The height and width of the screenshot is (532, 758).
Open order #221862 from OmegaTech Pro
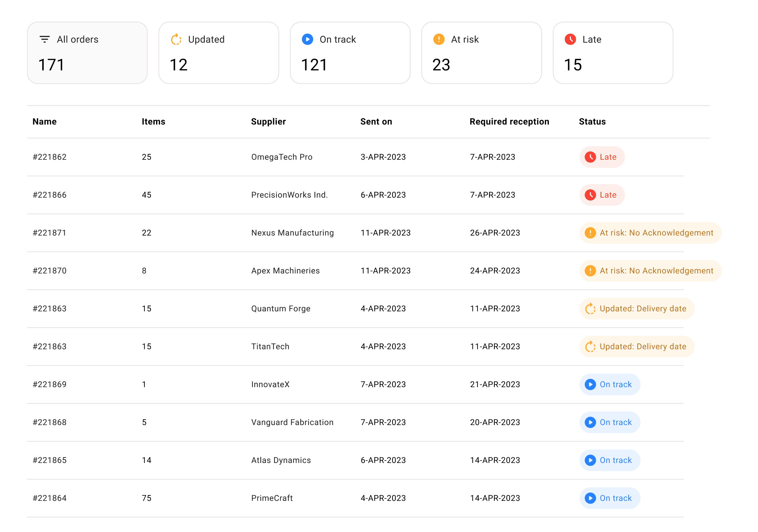pyautogui.click(x=49, y=157)
